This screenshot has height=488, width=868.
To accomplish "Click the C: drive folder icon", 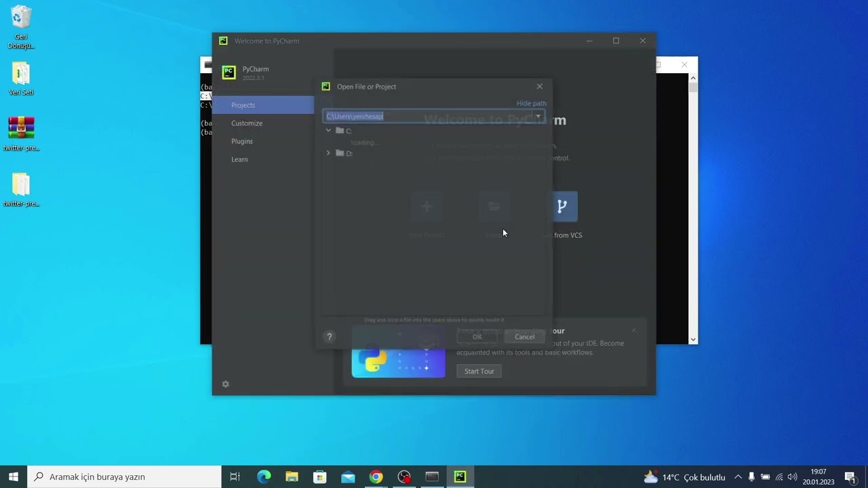I will 340,130.
